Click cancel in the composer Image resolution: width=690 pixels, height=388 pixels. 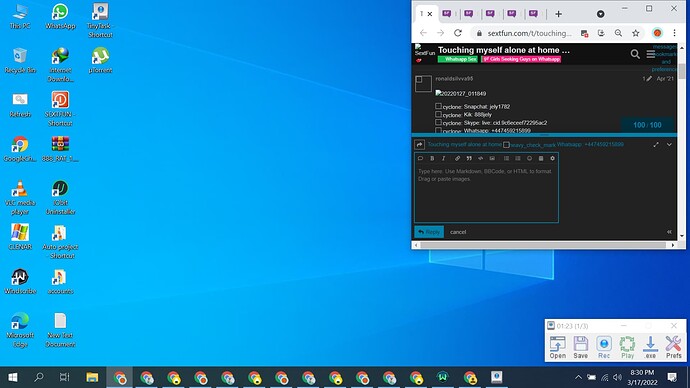(458, 232)
